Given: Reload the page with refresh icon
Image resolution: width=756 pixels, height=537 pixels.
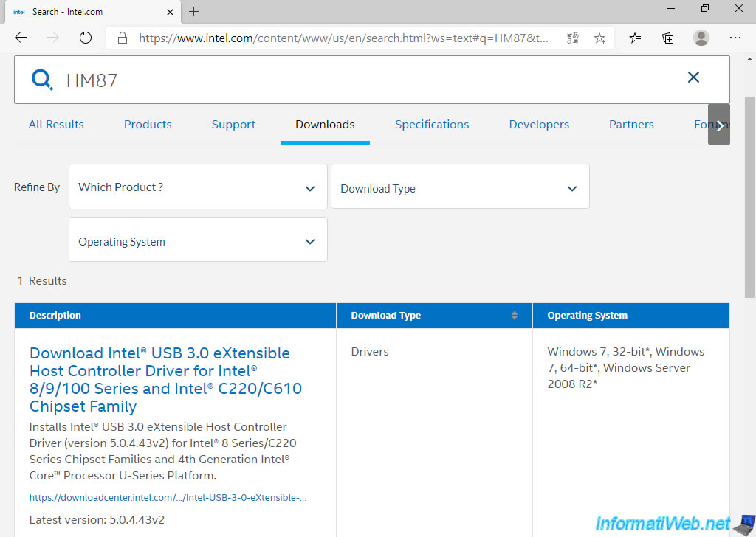Looking at the screenshot, I should point(86,38).
